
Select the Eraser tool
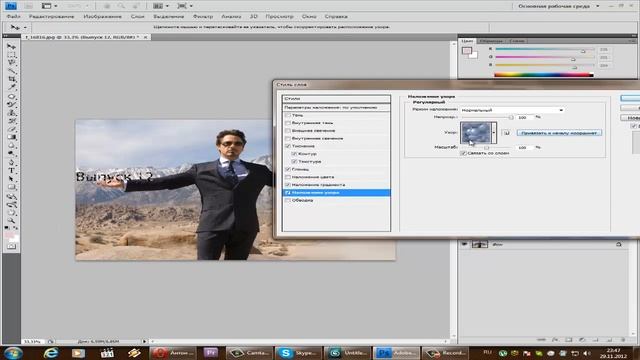pyautogui.click(x=11, y=129)
